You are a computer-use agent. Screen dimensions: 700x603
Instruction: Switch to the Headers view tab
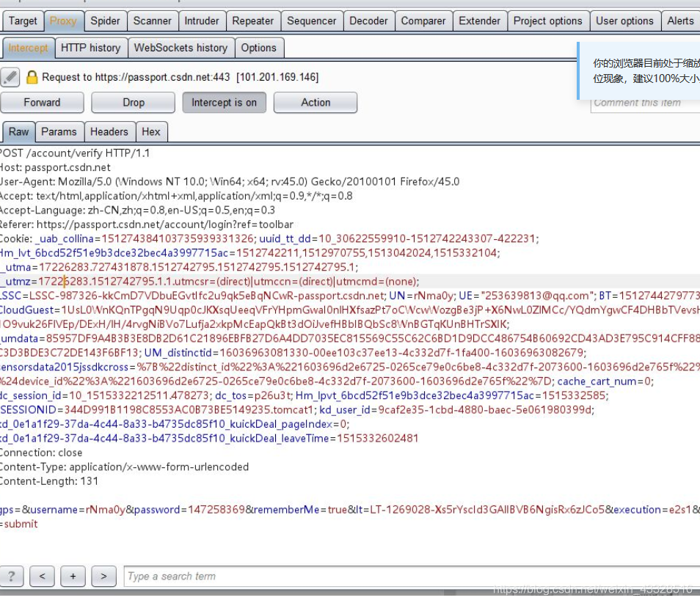[x=109, y=131]
